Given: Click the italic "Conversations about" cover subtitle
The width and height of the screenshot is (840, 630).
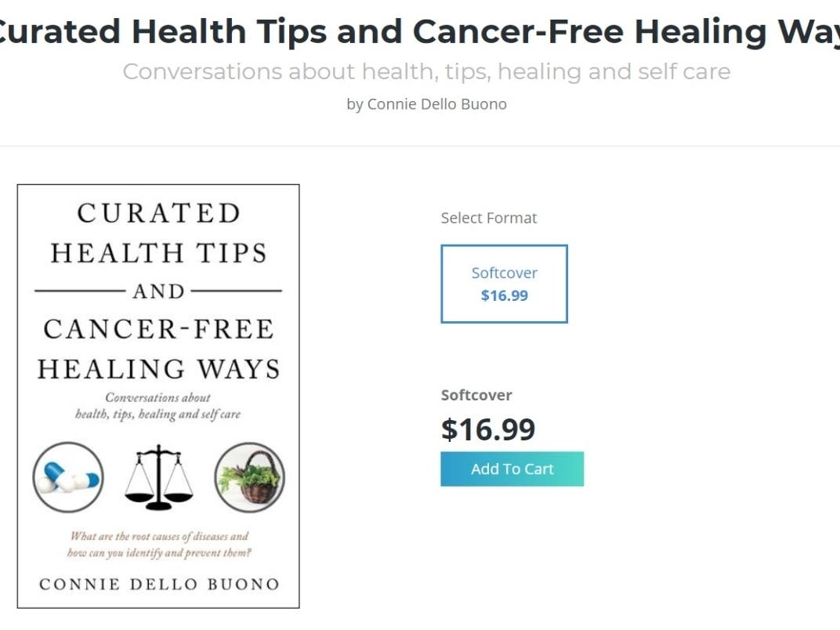Looking at the screenshot, I should 158,397.
